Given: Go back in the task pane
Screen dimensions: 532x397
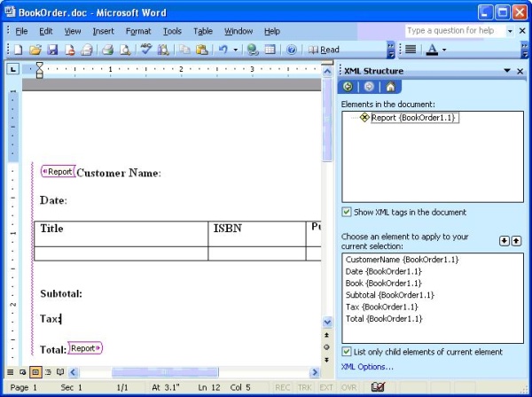Looking at the screenshot, I should 348,87.
